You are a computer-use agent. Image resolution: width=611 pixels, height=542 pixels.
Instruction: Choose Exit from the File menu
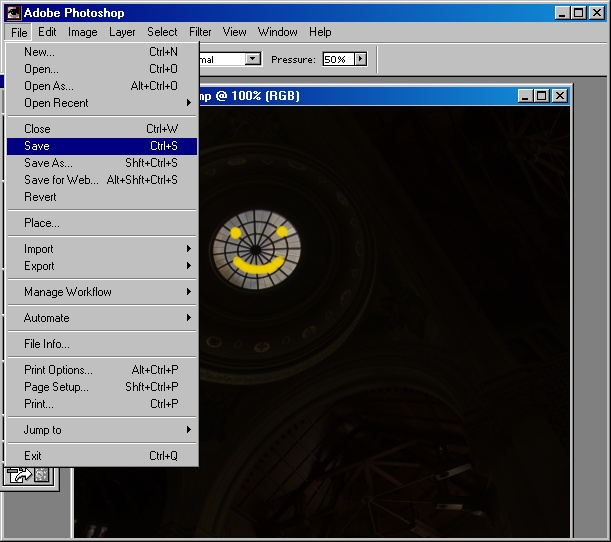[x=102, y=456]
